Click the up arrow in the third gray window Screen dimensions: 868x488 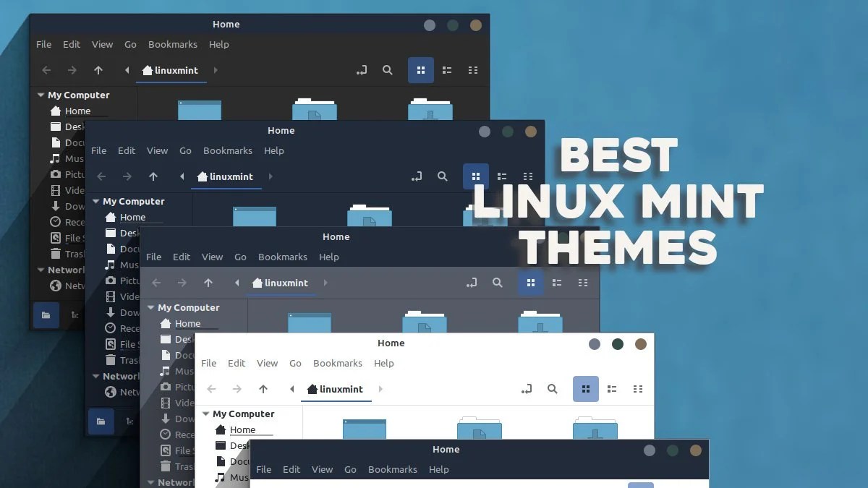208,283
